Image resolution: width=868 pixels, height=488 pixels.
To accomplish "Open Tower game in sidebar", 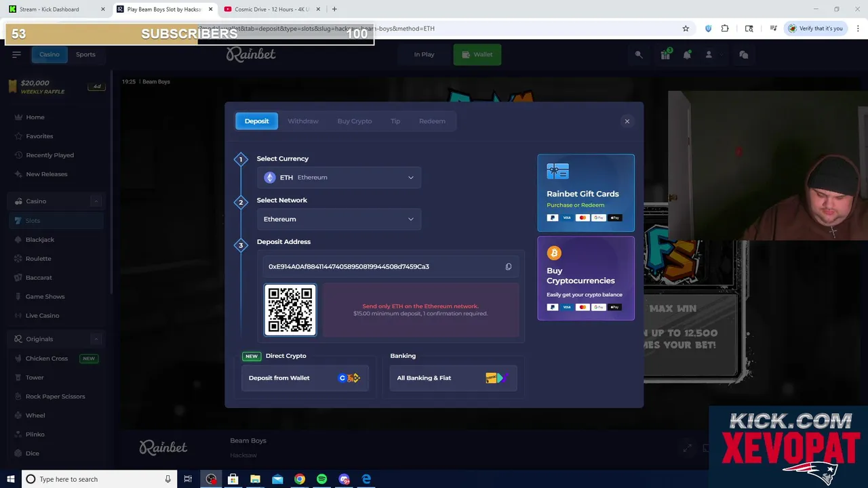I will click(x=35, y=378).
